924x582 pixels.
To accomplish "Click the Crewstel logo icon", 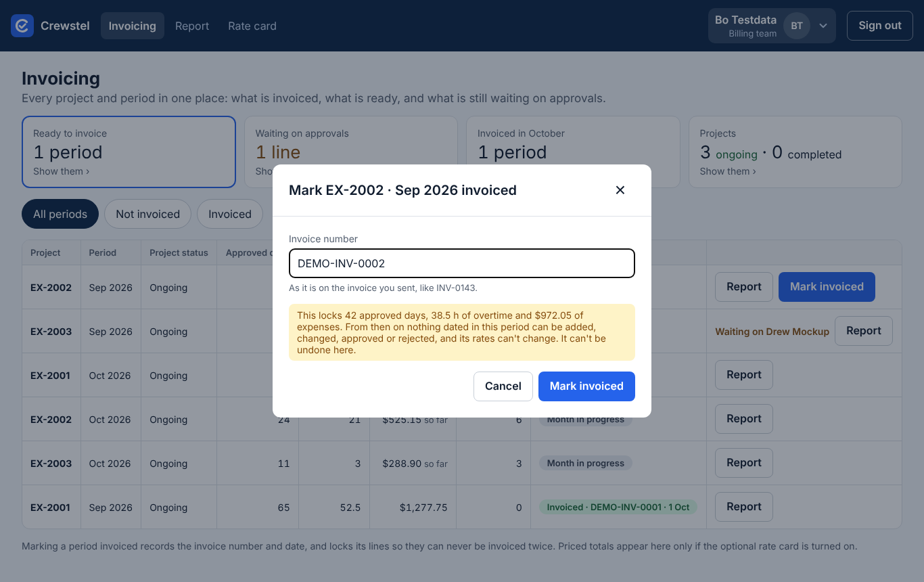I will point(22,26).
